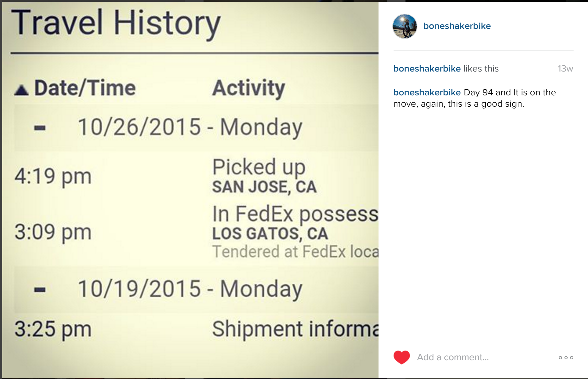588x379 pixels.
Task: Click the red heart like icon
Action: click(x=401, y=357)
